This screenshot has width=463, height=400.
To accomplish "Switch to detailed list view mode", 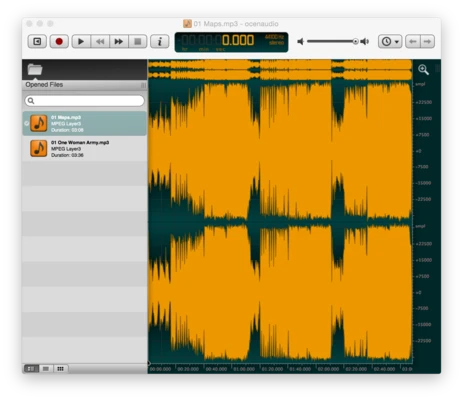I will coord(31,369).
